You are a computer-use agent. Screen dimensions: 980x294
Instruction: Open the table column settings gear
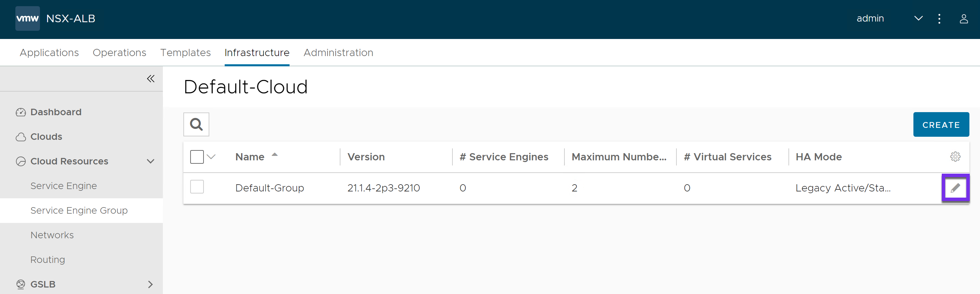(955, 157)
